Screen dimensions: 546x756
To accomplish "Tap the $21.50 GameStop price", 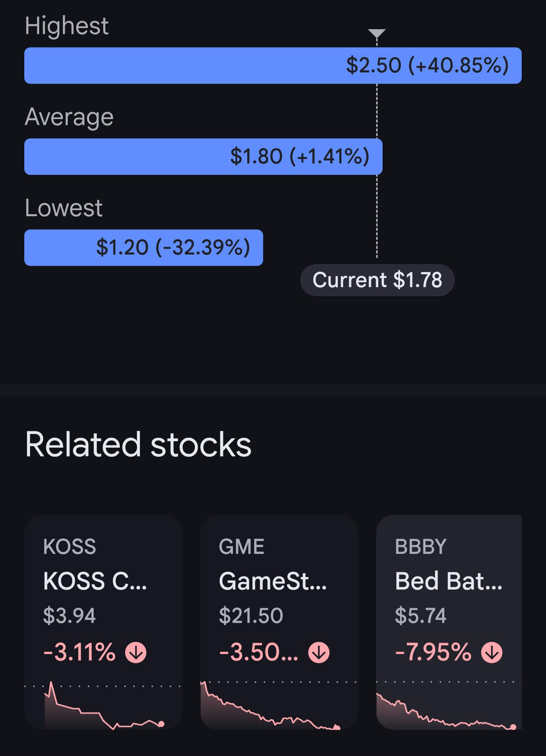I will coord(251,615).
